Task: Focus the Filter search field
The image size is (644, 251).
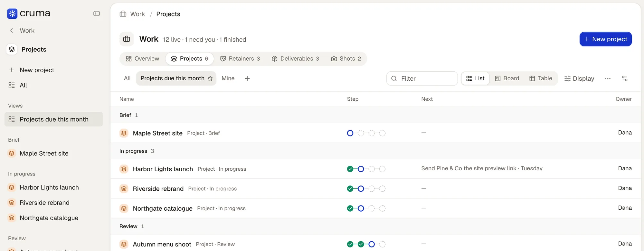Action: (x=422, y=78)
